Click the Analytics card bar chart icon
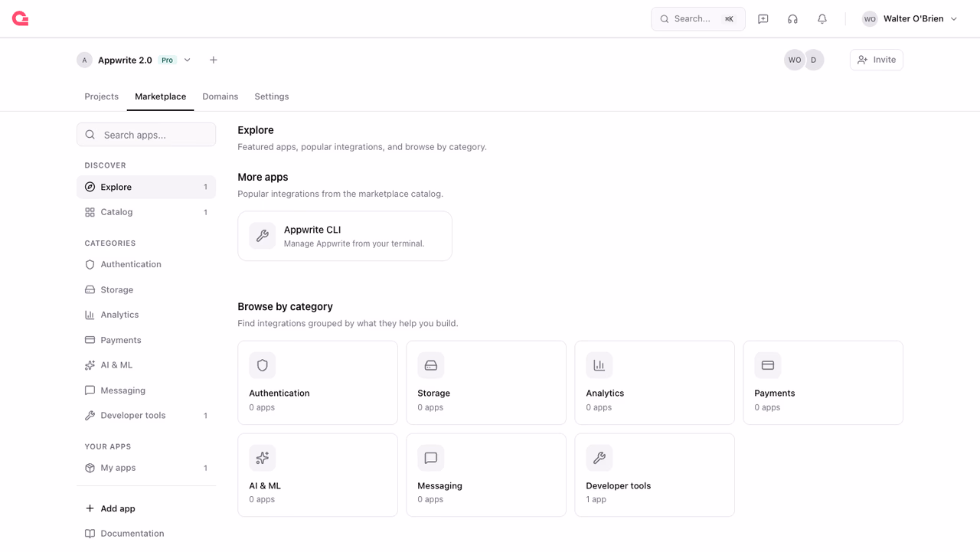 [599, 366]
